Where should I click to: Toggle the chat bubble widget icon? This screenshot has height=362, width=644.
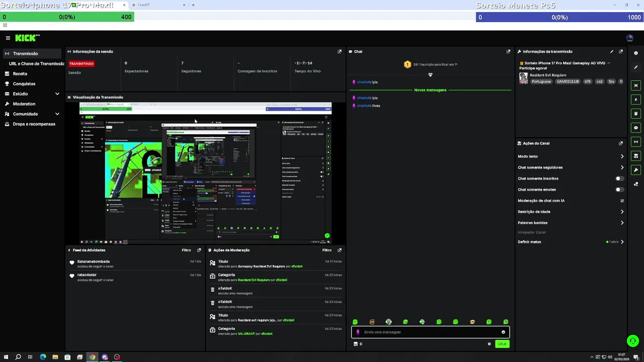coord(636,128)
